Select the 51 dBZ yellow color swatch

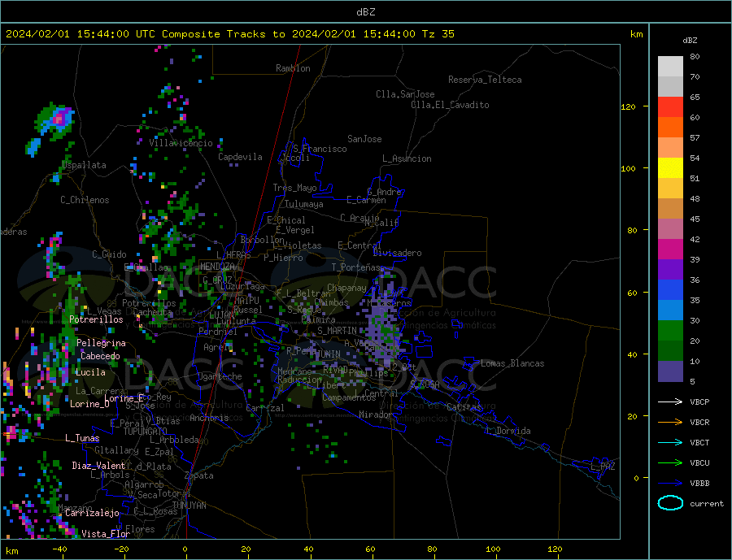click(670, 168)
